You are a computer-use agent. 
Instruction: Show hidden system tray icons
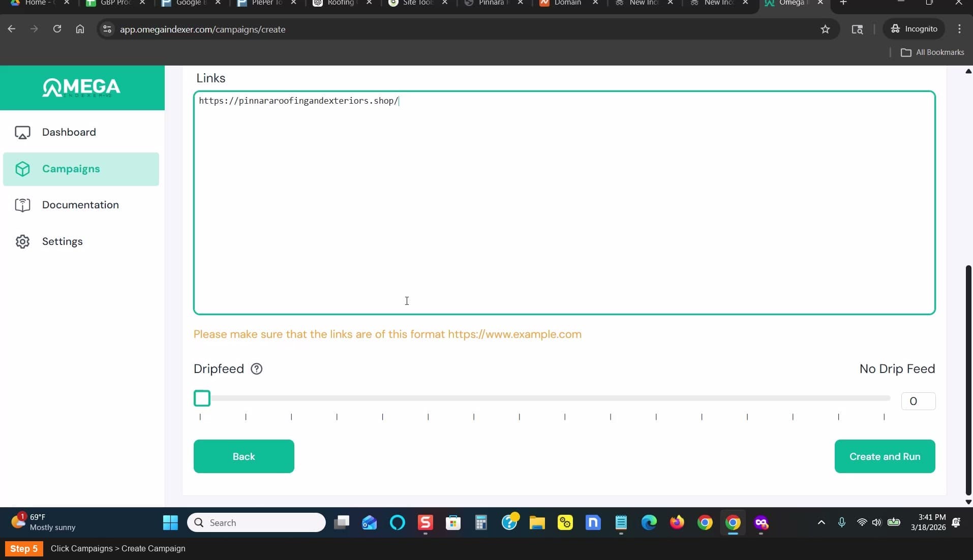tap(821, 522)
